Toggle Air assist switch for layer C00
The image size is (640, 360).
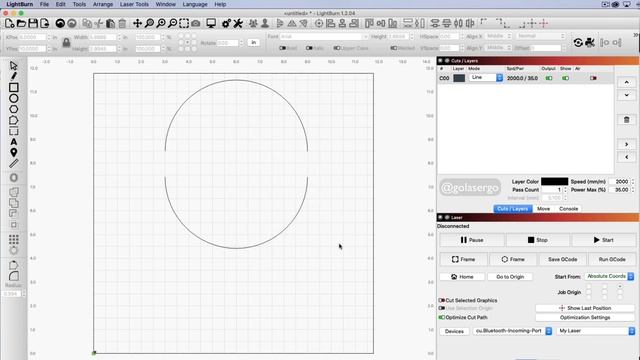593,78
